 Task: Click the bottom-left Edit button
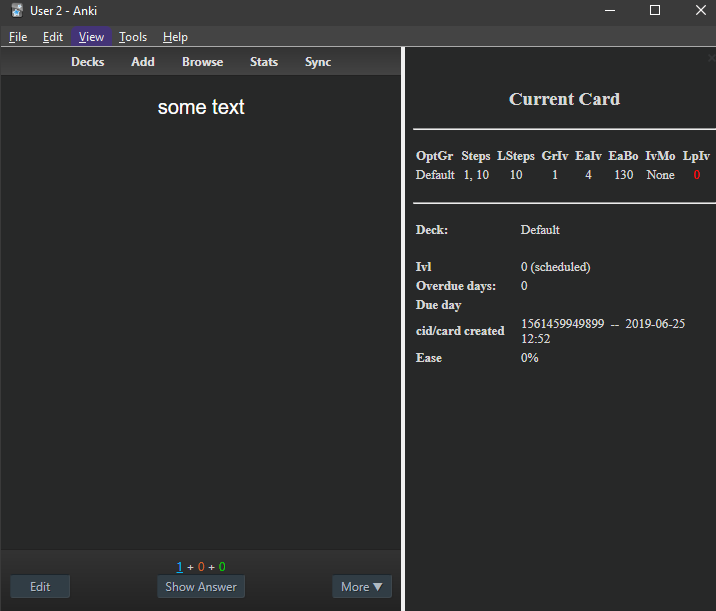[40, 587]
